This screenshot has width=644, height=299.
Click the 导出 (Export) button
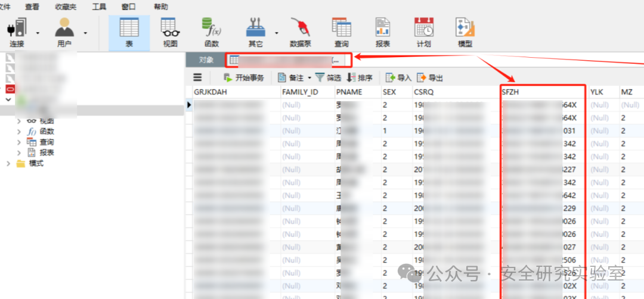click(x=430, y=77)
